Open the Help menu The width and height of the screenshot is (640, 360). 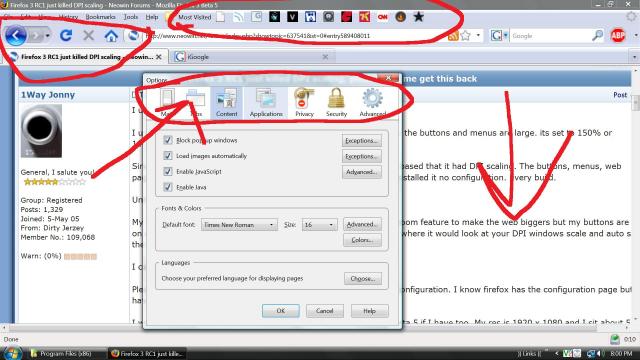tap(152, 17)
